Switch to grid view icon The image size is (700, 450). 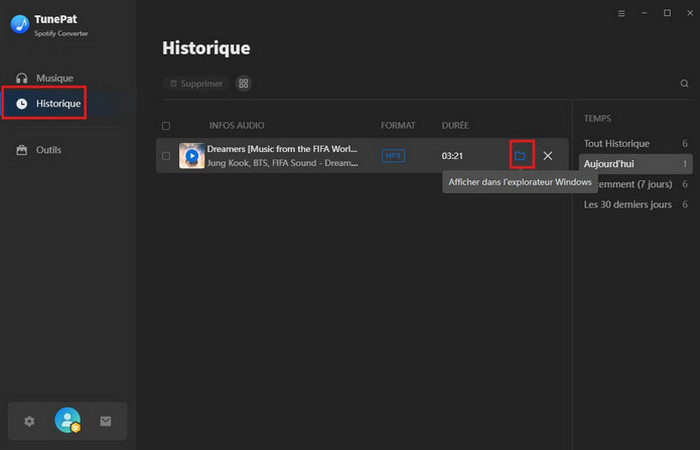(243, 84)
